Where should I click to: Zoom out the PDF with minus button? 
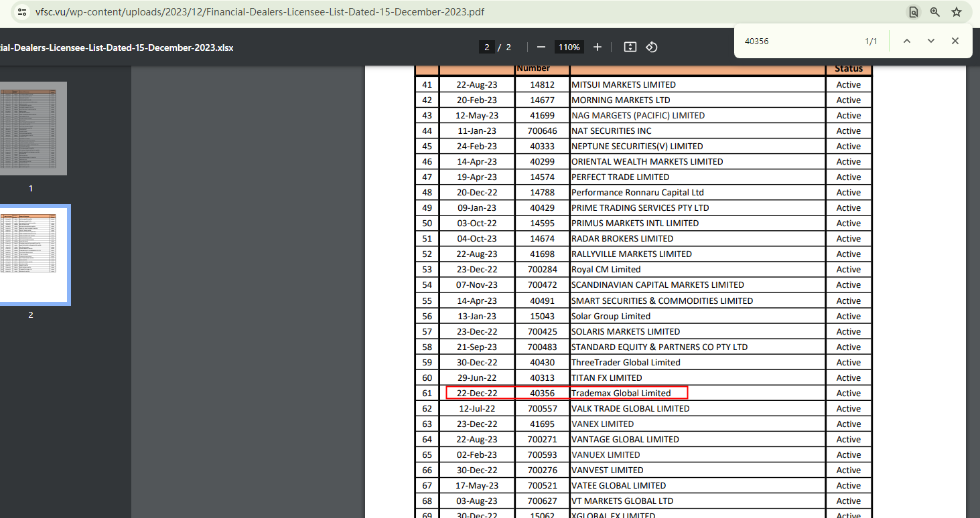(541, 47)
